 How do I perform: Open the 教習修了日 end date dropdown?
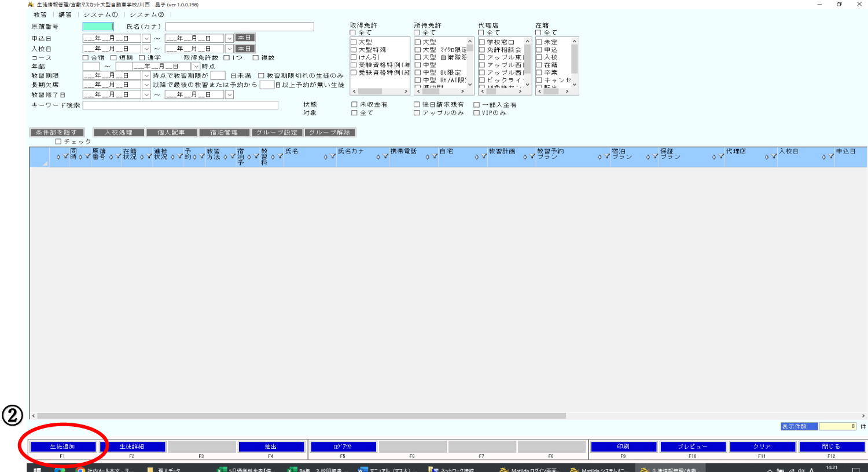point(229,95)
